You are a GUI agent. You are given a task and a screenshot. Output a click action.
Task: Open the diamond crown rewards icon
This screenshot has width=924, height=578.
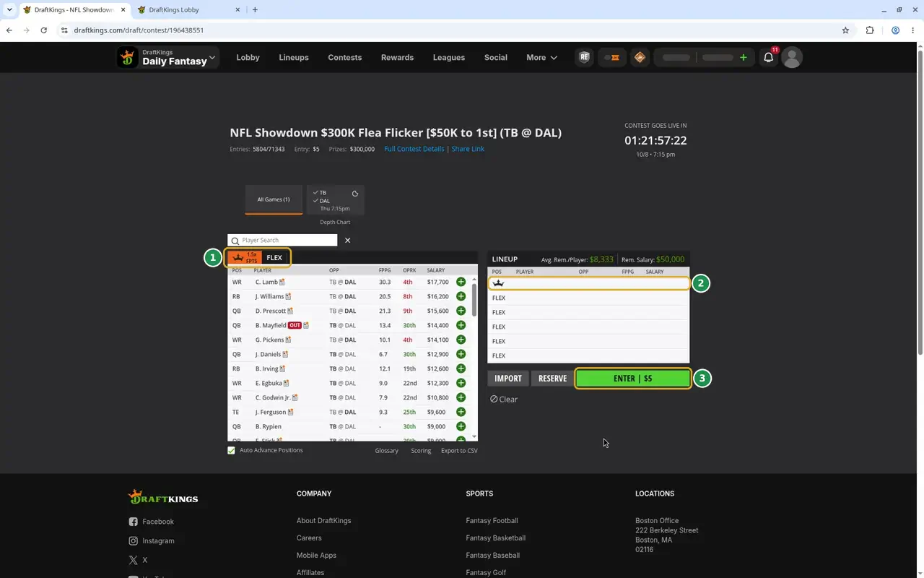[640, 58]
